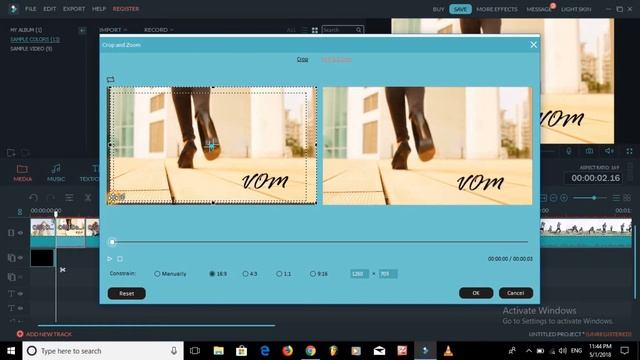The width and height of the screenshot is (640, 360).
Task: Expand the RECORD dropdown
Action: point(159,30)
